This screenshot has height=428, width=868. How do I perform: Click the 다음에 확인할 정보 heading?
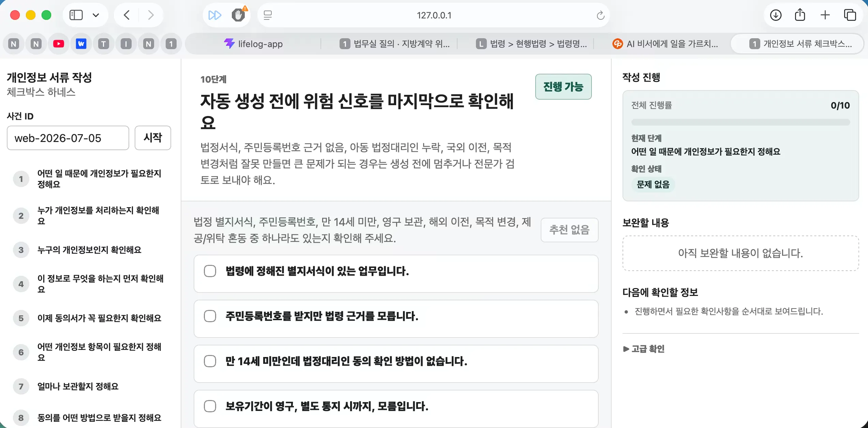[660, 292]
